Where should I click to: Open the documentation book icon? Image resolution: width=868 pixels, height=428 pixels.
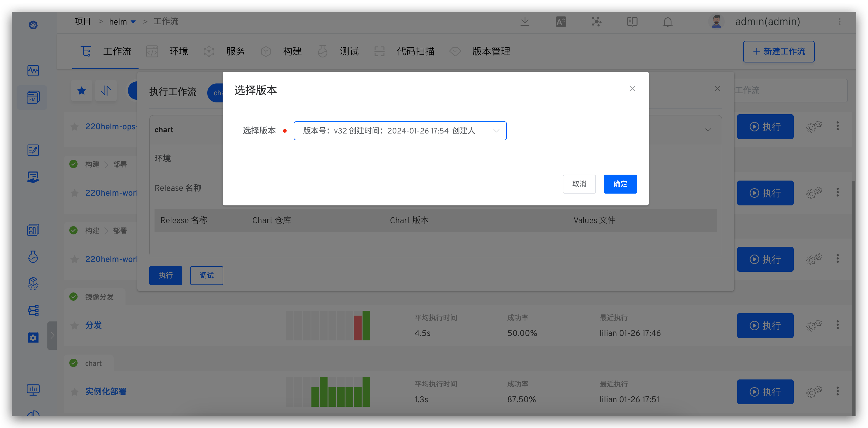pos(632,22)
